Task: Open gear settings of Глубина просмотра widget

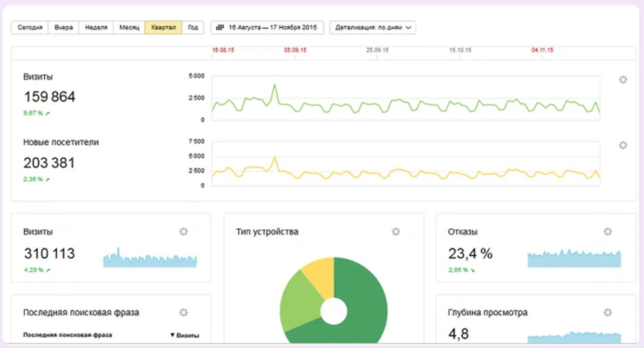Action: (608, 313)
